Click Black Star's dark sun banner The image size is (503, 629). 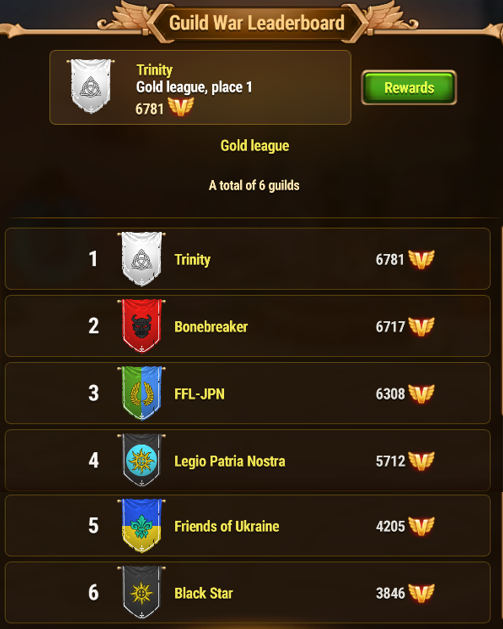[142, 592]
